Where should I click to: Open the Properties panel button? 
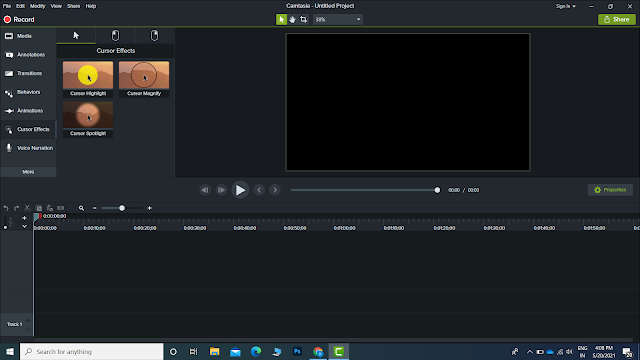[x=610, y=190]
